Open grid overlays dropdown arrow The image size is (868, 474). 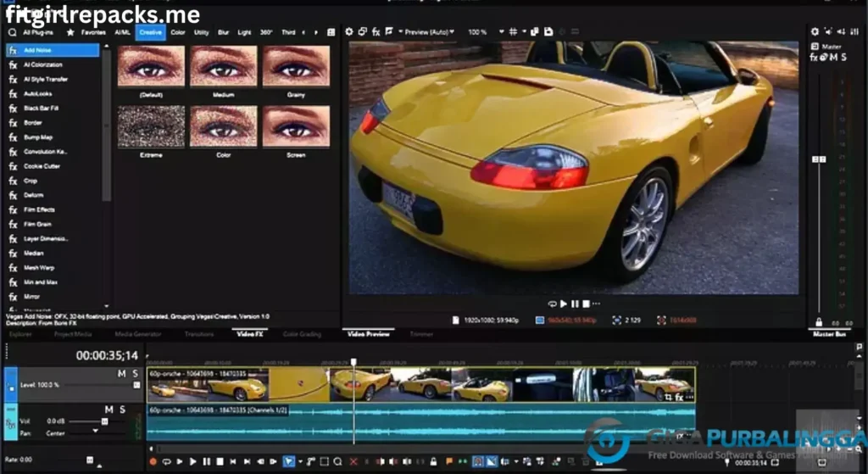pos(524,32)
